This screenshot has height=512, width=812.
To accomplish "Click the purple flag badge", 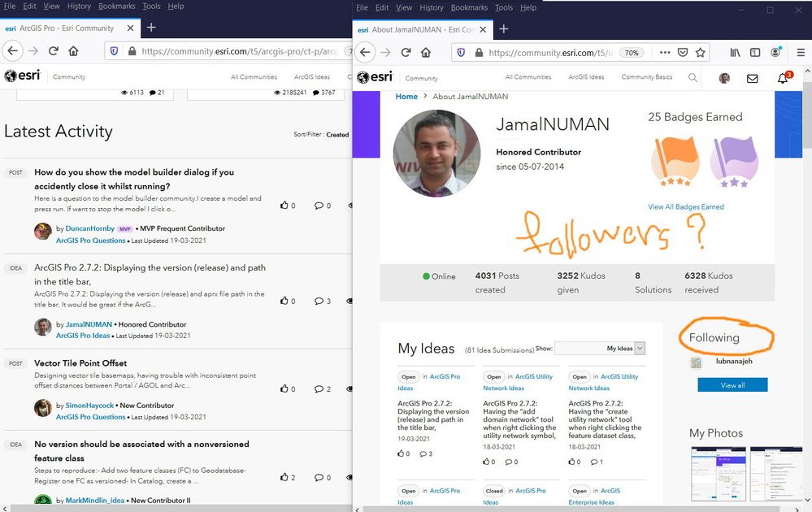I will (734, 162).
